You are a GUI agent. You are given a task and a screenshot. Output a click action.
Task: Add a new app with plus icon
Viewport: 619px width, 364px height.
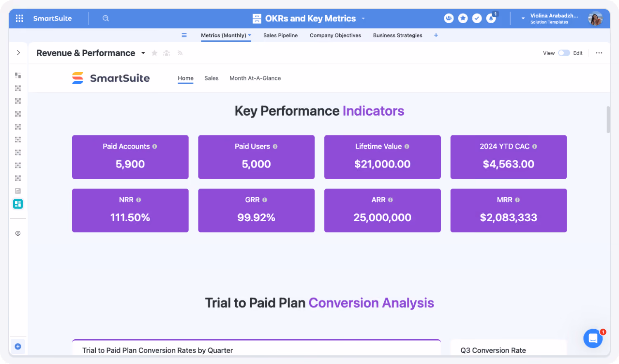[436, 35]
